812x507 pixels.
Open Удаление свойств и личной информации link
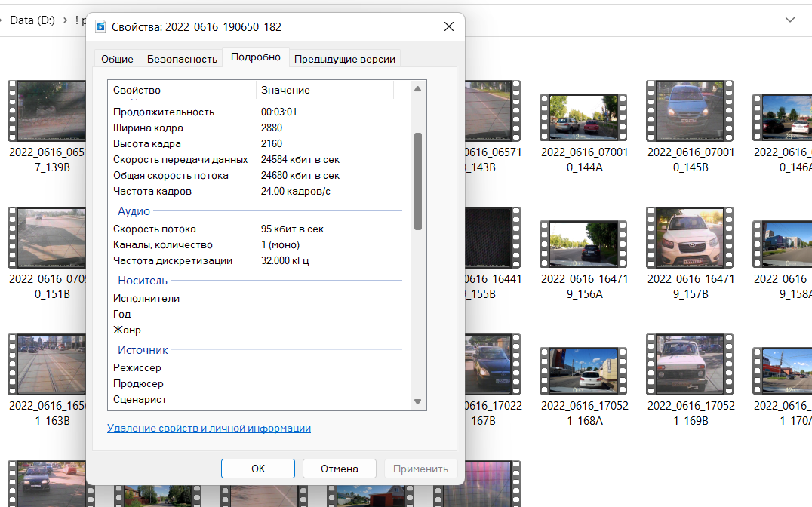coord(209,428)
